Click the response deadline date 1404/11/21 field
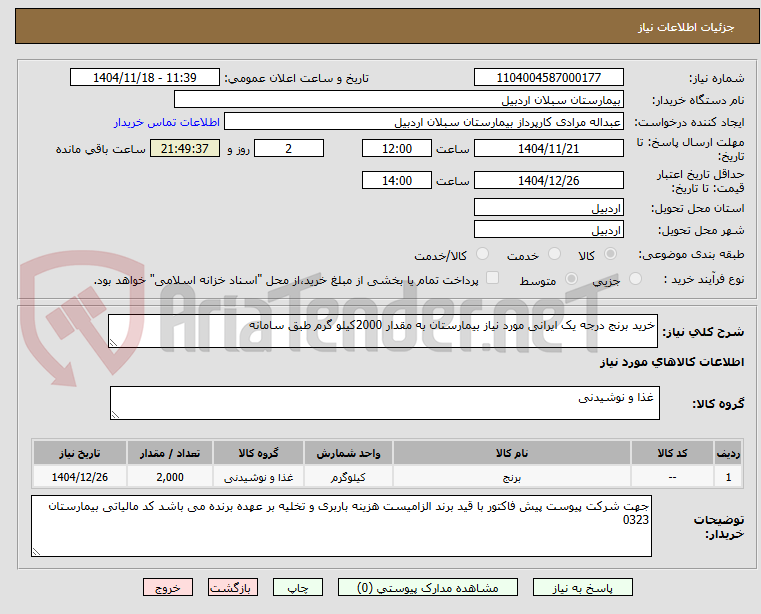 coord(548,149)
